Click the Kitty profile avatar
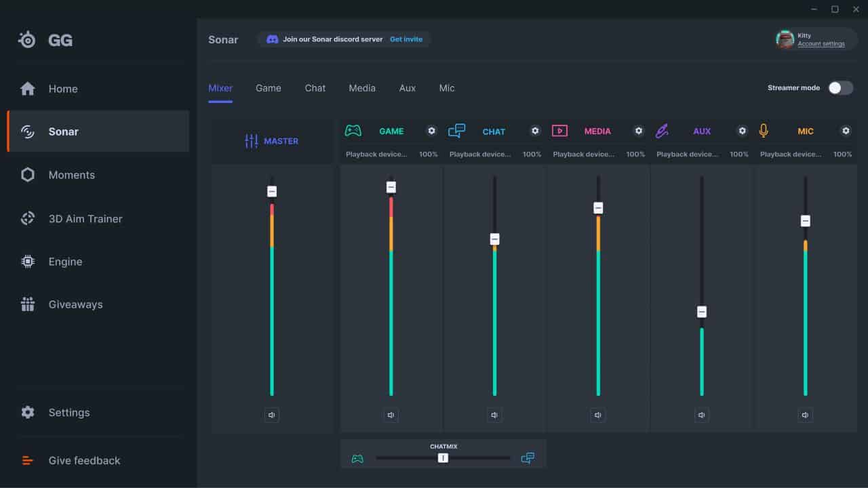This screenshot has width=868, height=488. tap(785, 39)
